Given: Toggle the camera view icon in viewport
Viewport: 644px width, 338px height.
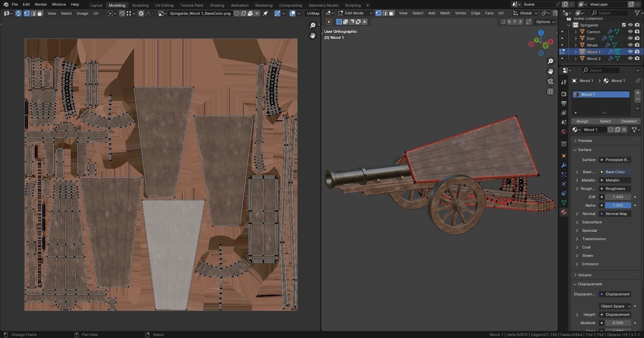Looking at the screenshot, I should (550, 81).
